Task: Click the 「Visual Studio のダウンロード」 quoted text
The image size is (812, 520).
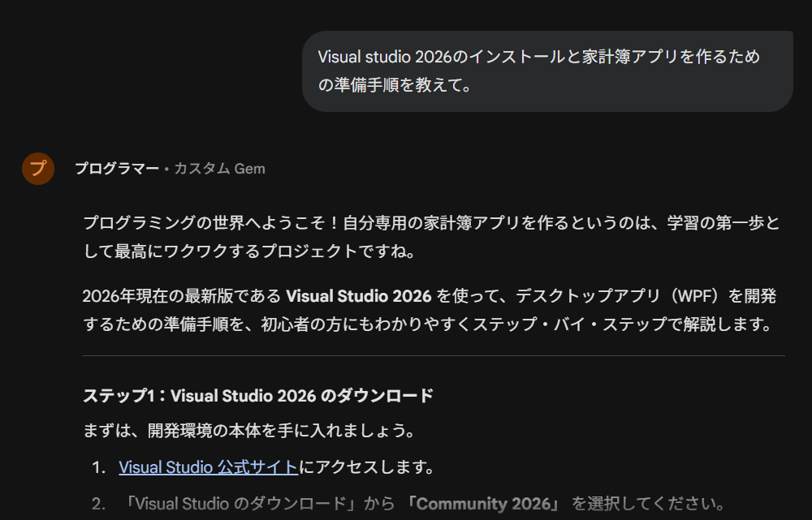Action: coord(238,504)
